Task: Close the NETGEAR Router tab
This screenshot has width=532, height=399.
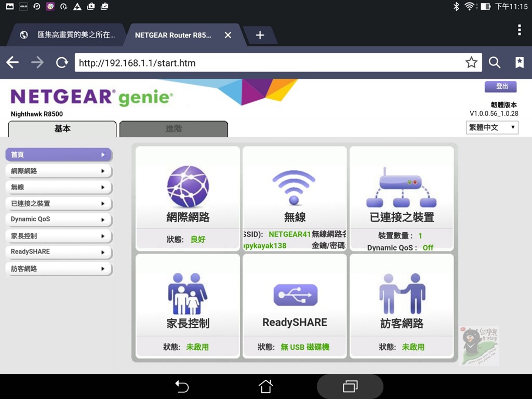Action: click(228, 35)
